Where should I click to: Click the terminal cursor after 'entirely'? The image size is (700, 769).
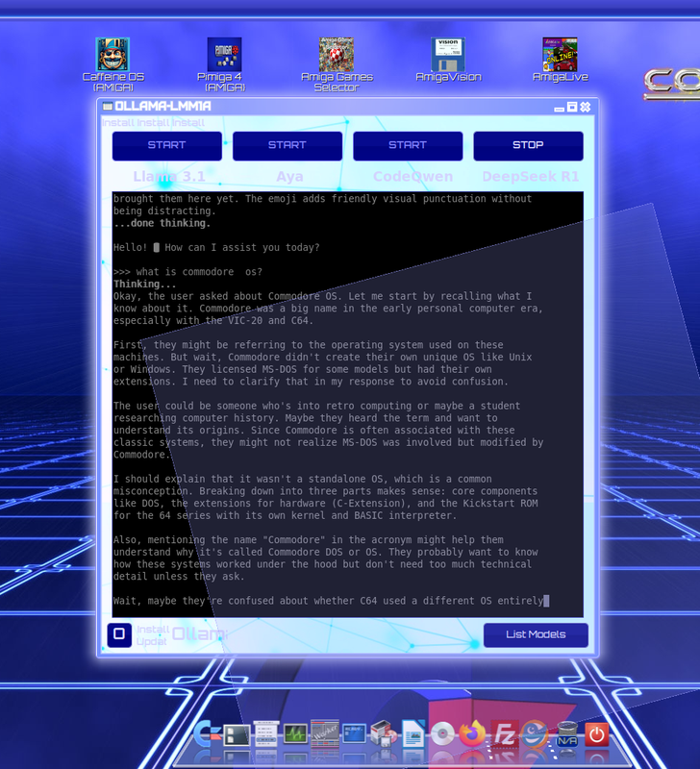click(546, 601)
